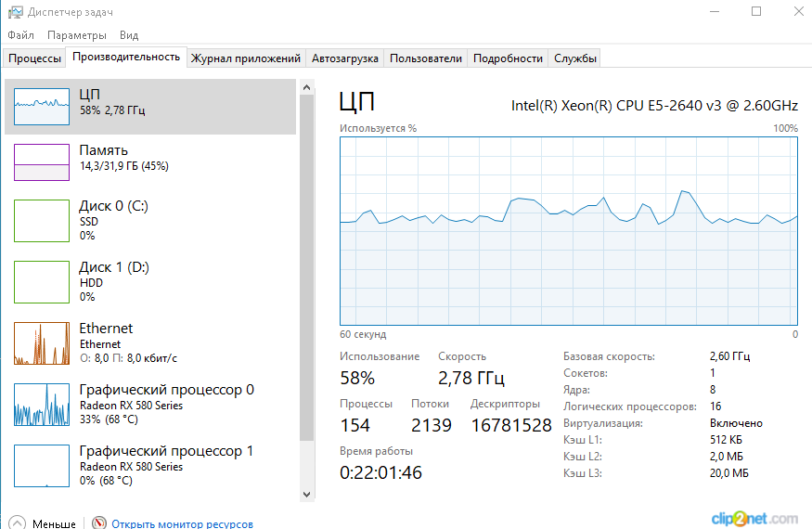
Task: Switch to the Службы tab
Action: coord(575,58)
